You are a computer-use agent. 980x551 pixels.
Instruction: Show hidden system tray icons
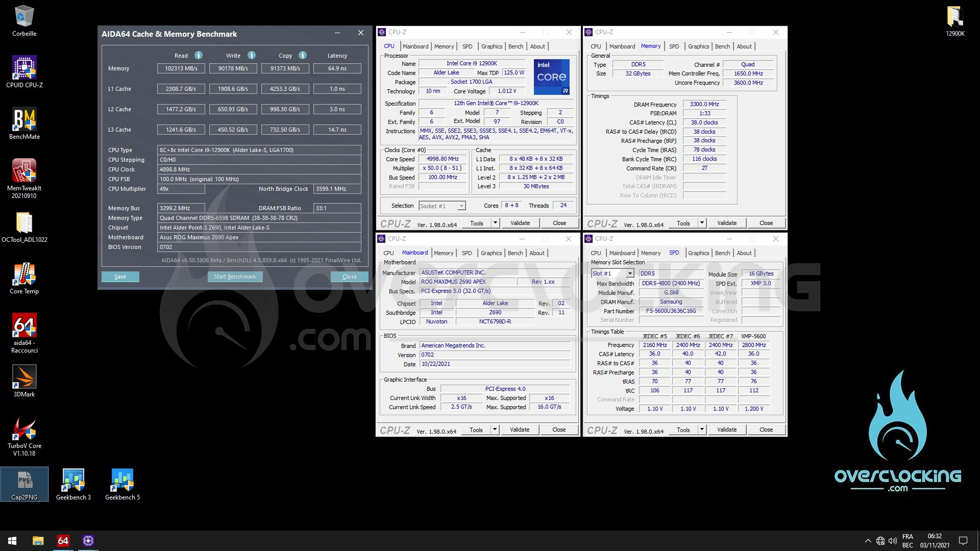868,541
